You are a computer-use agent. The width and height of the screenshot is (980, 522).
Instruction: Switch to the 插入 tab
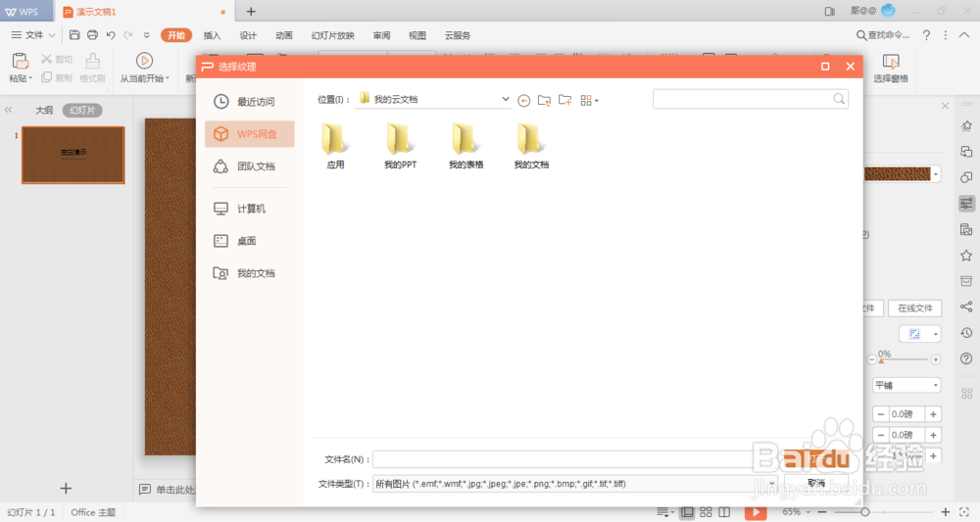[x=212, y=35]
